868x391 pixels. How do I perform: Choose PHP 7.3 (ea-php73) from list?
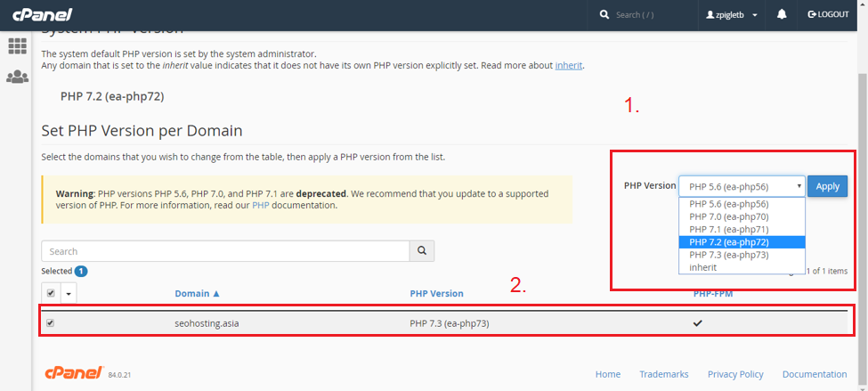742,255
